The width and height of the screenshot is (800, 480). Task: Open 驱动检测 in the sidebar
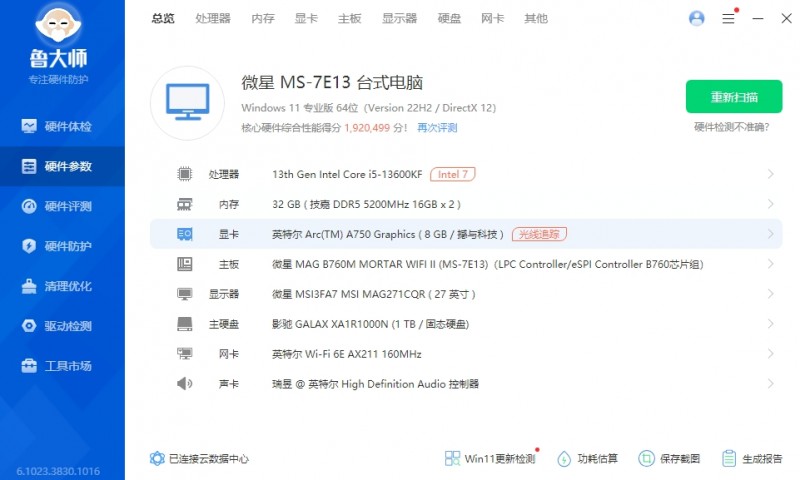coord(62,326)
